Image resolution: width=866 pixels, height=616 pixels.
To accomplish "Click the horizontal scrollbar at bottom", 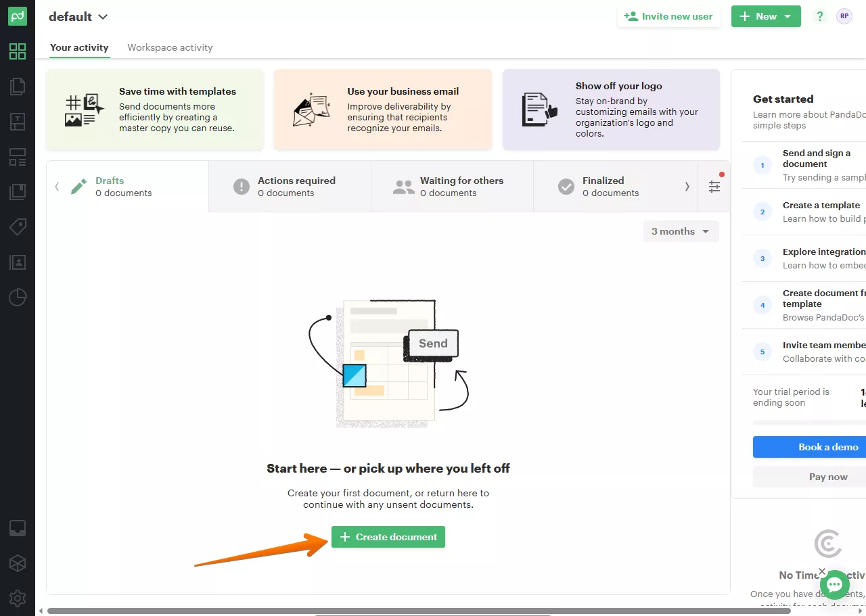I will [x=418, y=611].
